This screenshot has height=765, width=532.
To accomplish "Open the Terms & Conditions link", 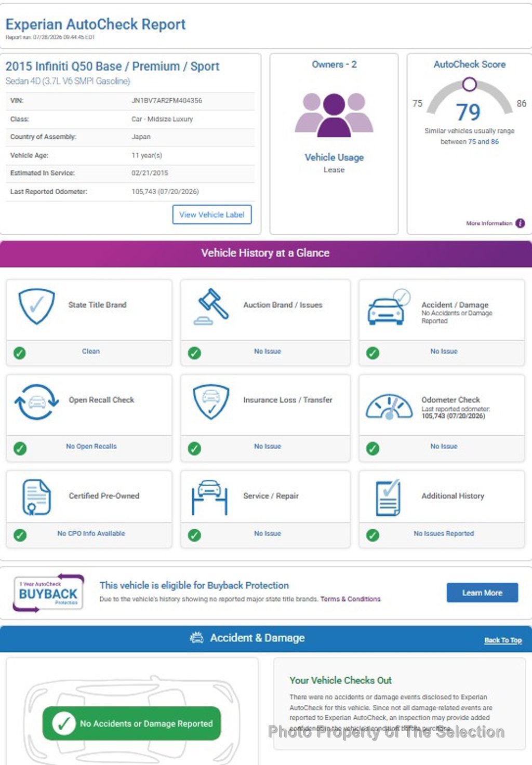I will click(x=350, y=599).
